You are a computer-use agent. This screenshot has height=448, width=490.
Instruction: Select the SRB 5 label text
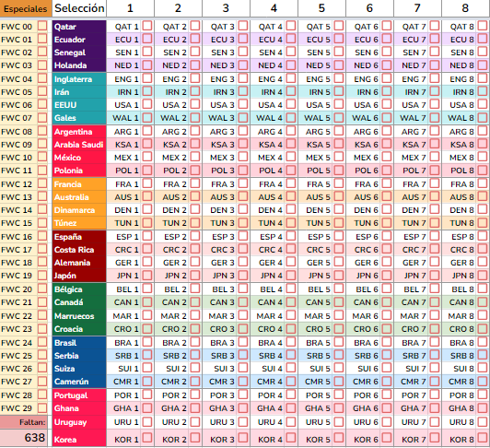coord(319,356)
